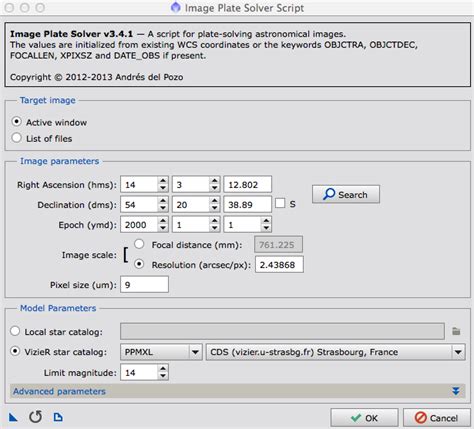Image resolution: width=474 pixels, height=429 pixels.
Task: Select List of files radio button
Action: [x=16, y=138]
